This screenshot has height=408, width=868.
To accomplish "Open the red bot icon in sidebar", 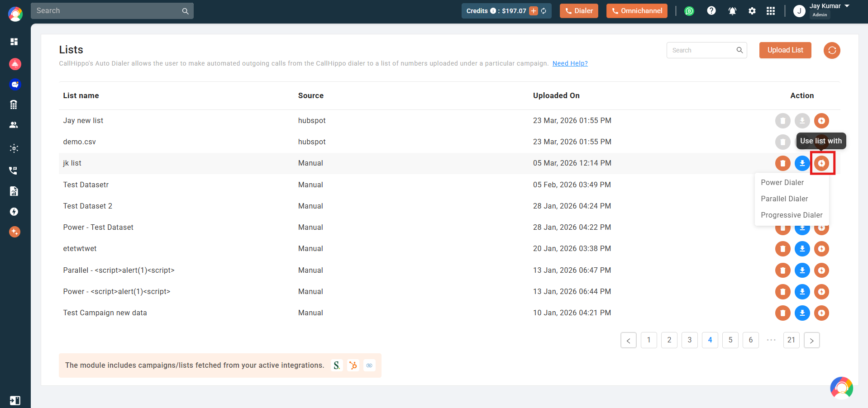I will pos(15,64).
